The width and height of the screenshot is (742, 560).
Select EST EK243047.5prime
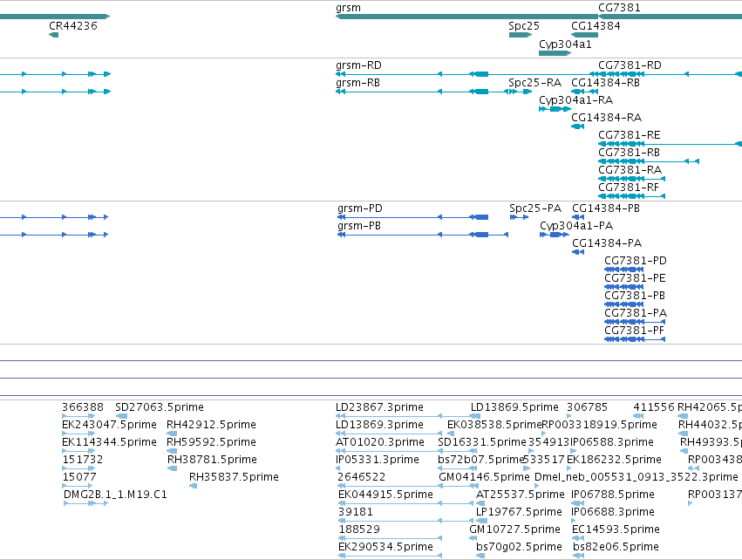[109, 425]
